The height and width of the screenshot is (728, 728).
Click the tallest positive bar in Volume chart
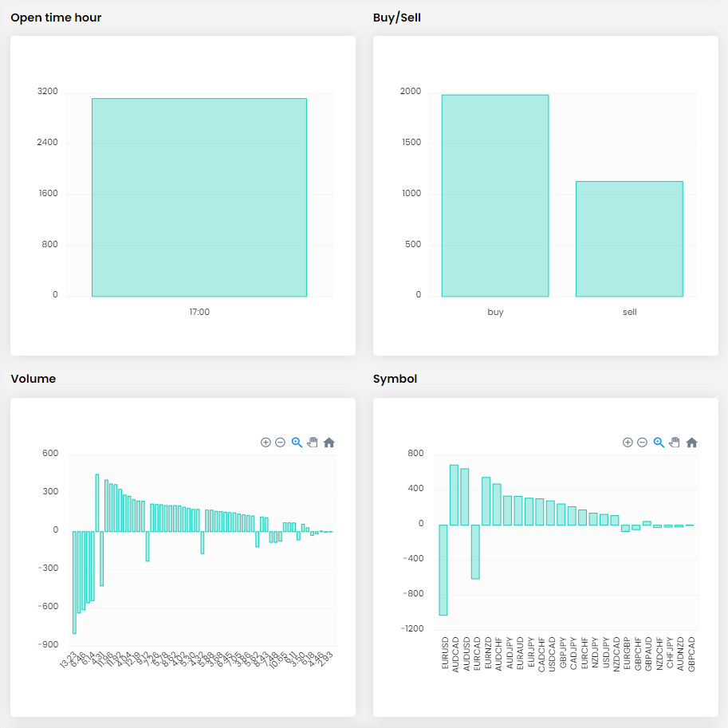tap(97, 502)
